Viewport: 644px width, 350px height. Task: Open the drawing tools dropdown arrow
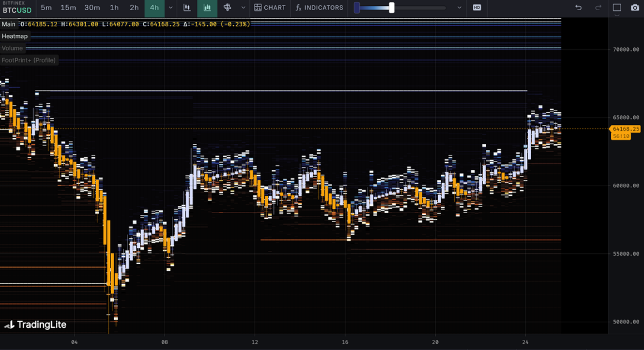[x=243, y=8]
